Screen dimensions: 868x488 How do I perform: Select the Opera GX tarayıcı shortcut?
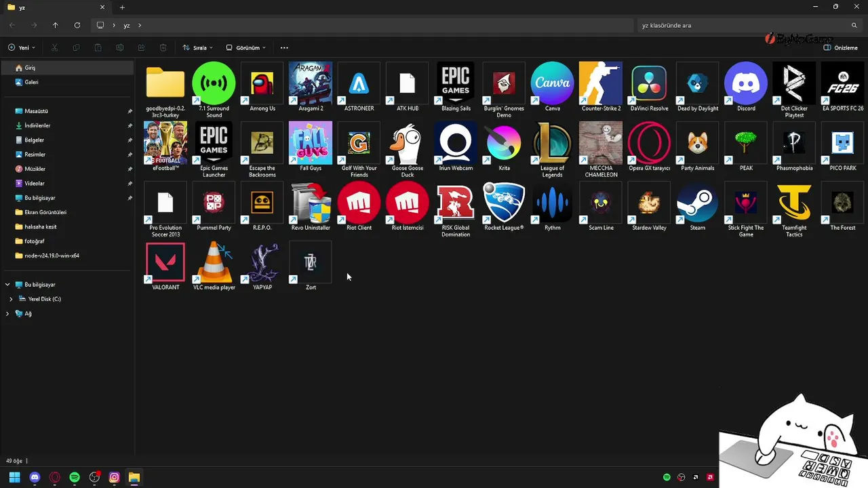pyautogui.click(x=649, y=147)
